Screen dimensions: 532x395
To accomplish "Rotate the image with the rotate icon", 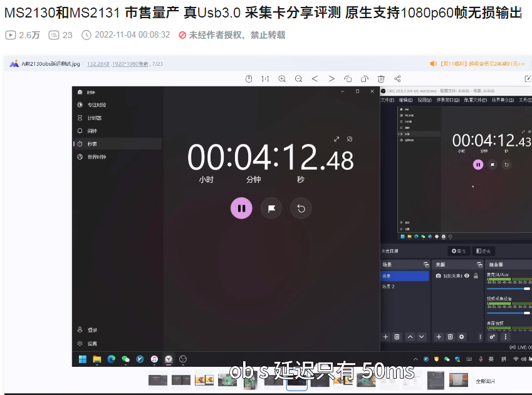I will tap(348, 80).
